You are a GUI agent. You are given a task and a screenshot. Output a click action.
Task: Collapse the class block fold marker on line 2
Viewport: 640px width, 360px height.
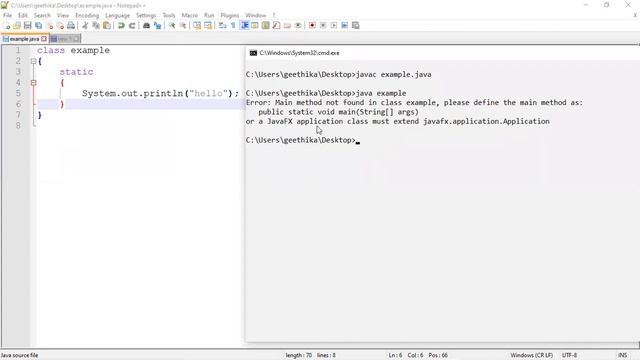click(x=33, y=61)
